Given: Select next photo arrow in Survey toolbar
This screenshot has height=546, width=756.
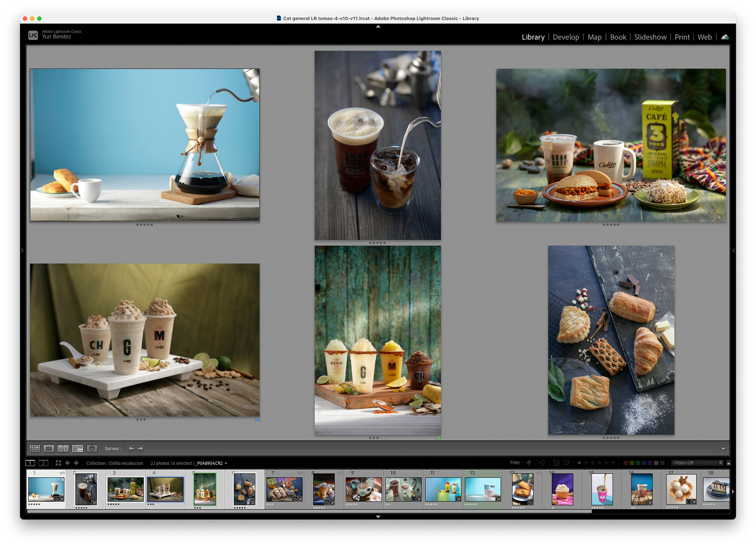Looking at the screenshot, I should click(141, 448).
